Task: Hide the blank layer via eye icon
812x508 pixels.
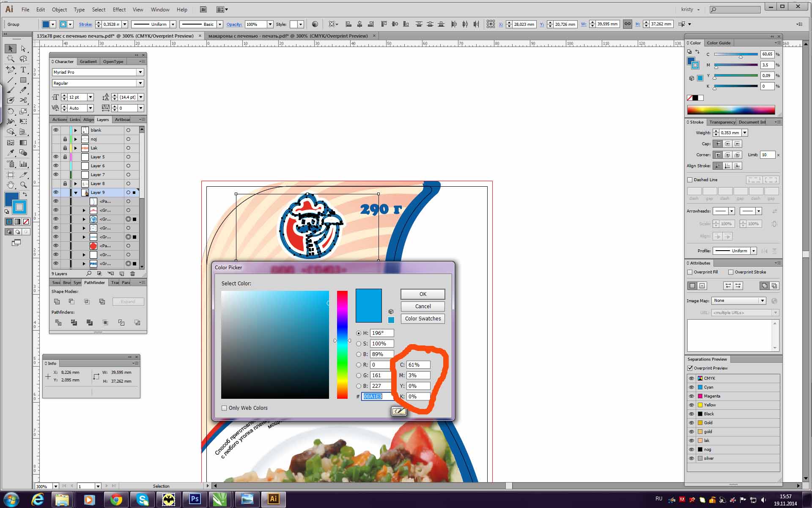Action: click(x=56, y=130)
